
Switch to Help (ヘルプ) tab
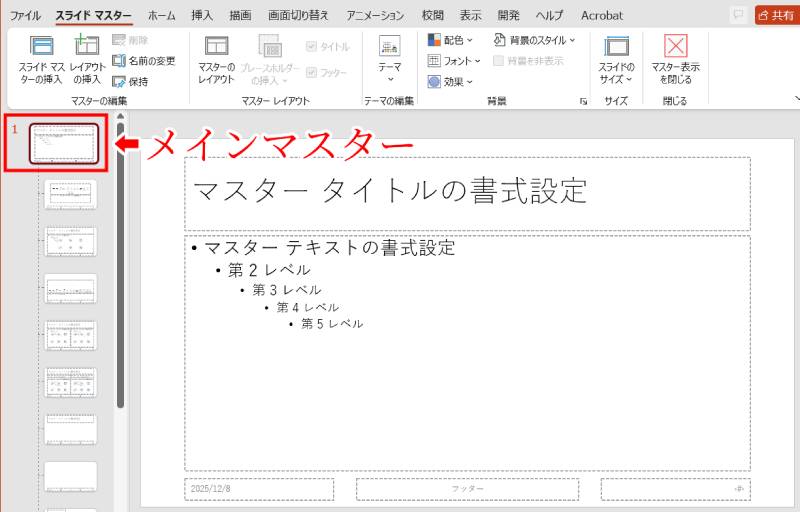[549, 16]
